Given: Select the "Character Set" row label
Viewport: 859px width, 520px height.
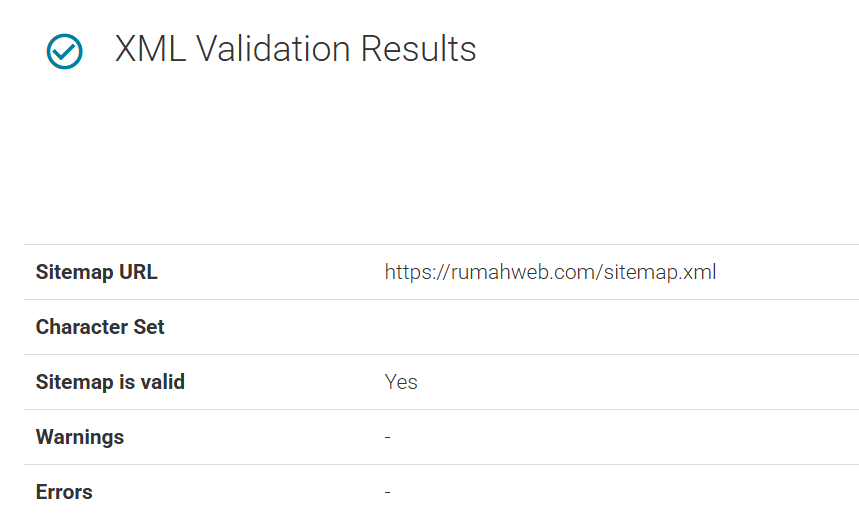Looking at the screenshot, I should pyautogui.click(x=100, y=327).
